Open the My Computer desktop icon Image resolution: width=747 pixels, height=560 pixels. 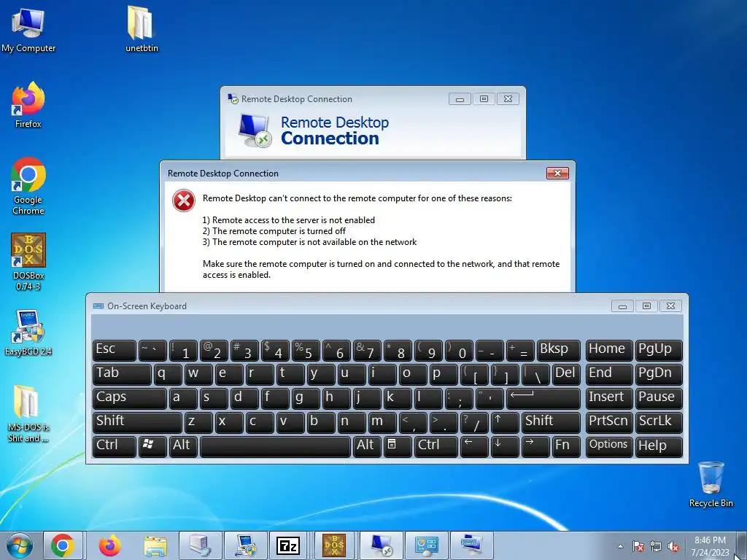tap(28, 30)
